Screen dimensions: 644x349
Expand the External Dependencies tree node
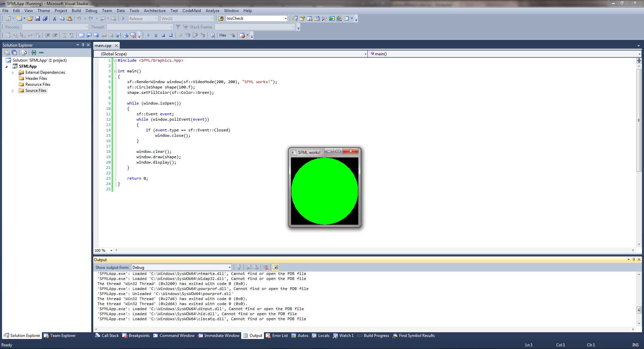coord(13,73)
